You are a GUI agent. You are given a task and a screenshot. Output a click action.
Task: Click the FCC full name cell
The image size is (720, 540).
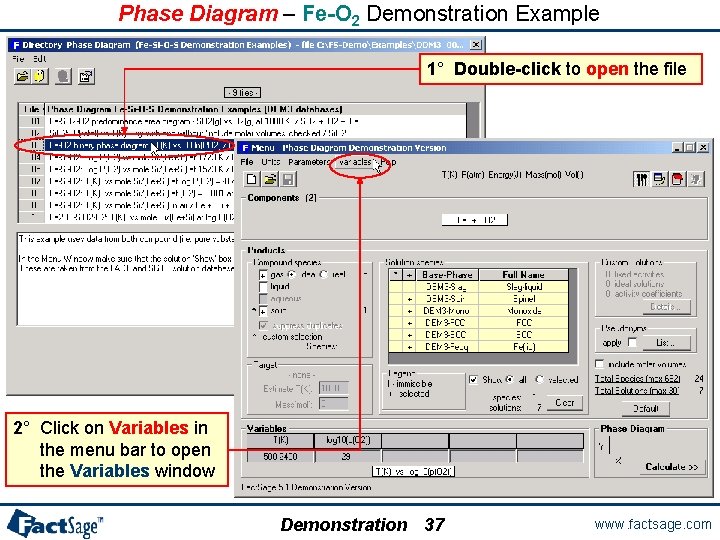523,322
